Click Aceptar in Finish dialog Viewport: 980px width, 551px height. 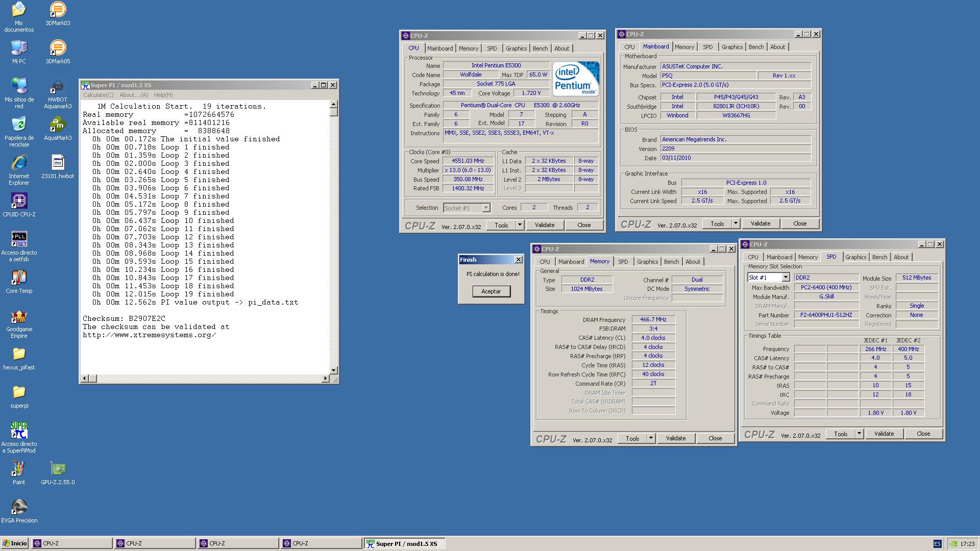pos(491,291)
